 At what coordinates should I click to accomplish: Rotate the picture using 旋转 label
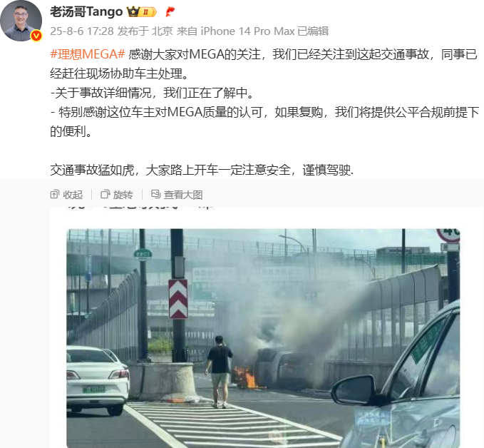tap(123, 195)
